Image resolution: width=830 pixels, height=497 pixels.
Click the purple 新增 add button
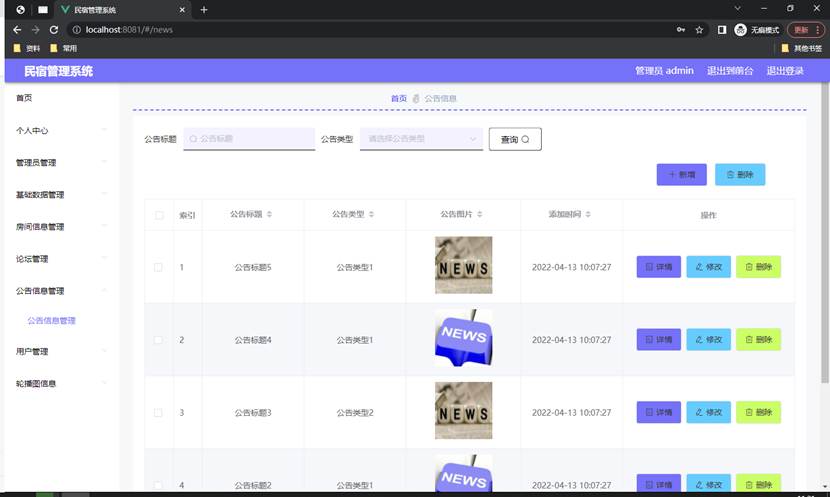[x=681, y=175]
